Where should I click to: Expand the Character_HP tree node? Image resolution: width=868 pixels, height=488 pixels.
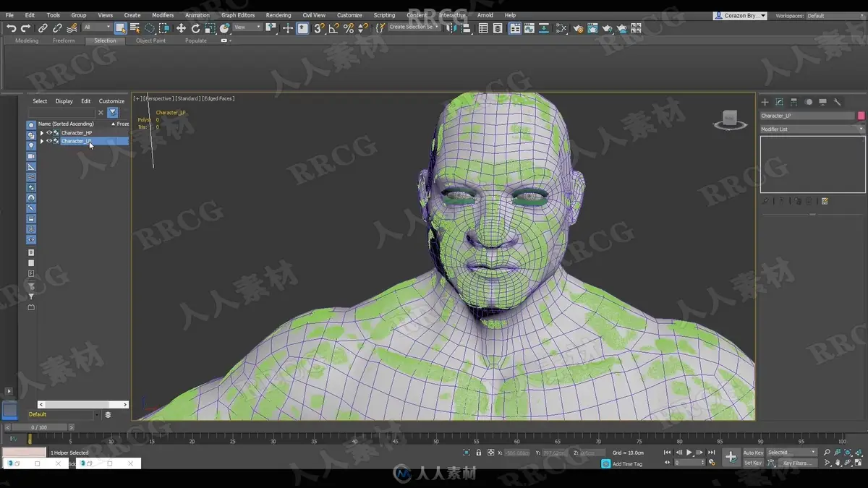coord(42,133)
